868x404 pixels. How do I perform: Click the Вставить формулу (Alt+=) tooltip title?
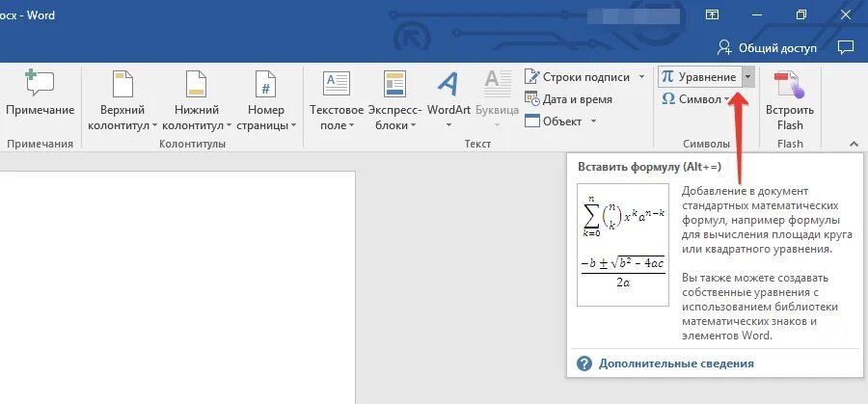click(649, 167)
